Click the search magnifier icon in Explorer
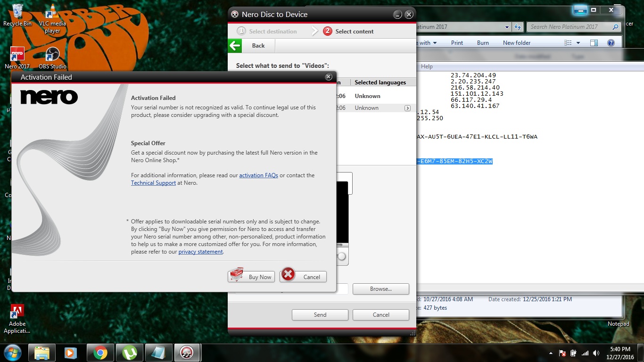Image resolution: width=644 pixels, height=362 pixels. (x=615, y=27)
